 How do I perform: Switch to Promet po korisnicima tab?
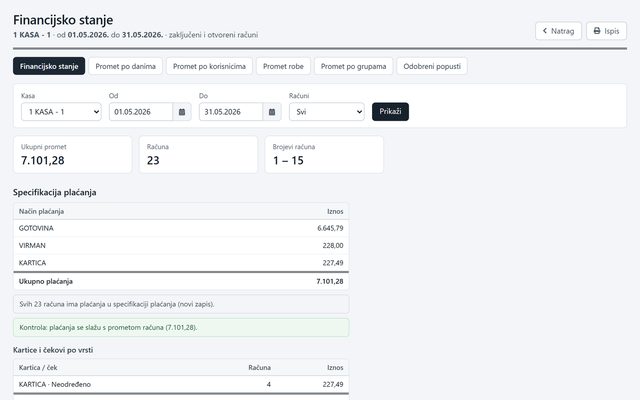(209, 66)
